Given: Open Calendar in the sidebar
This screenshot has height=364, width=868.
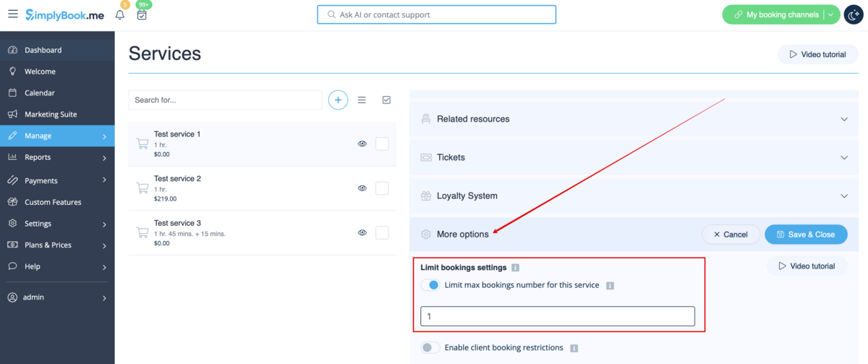Looking at the screenshot, I should coord(39,93).
